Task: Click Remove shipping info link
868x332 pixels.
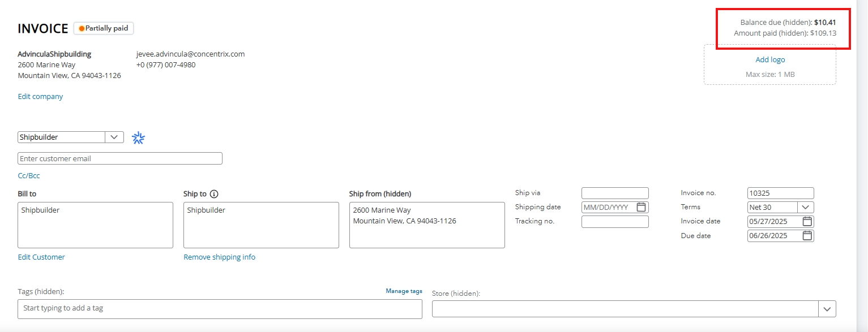Action: pos(219,257)
